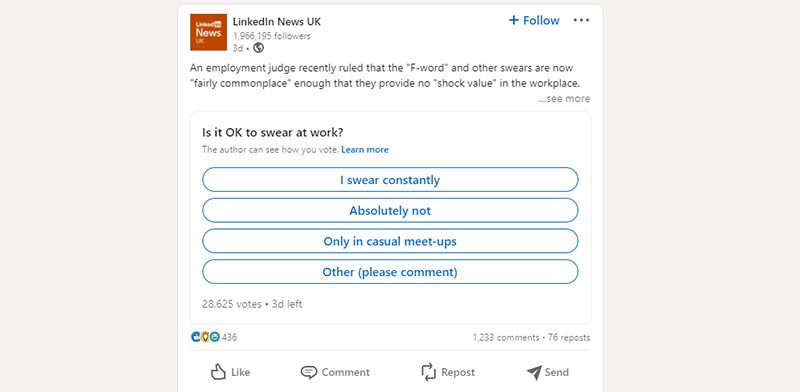Open the LinkedIn News UK profile name
Image resolution: width=800 pixels, height=392 pixels.
277,21
